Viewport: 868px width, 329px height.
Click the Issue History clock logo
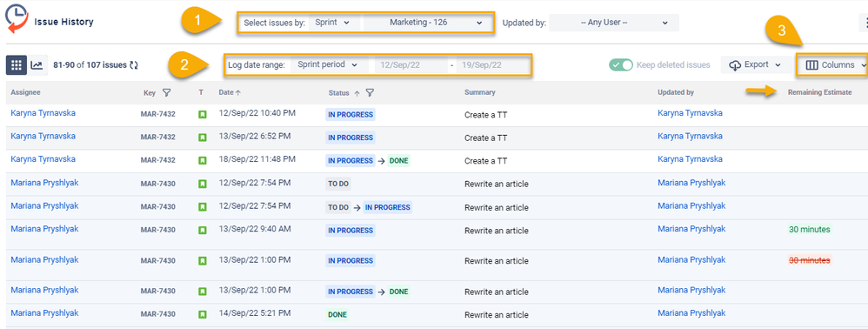pyautogui.click(x=16, y=18)
